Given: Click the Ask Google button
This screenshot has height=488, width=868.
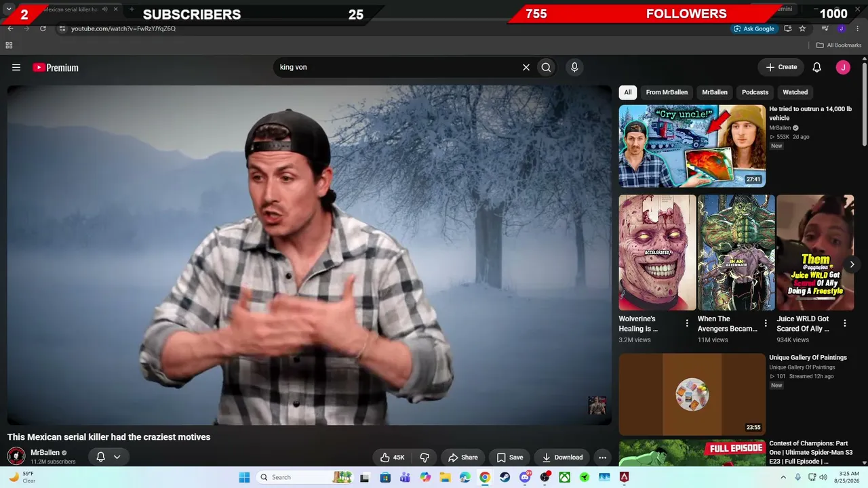Looking at the screenshot, I should pos(754,28).
